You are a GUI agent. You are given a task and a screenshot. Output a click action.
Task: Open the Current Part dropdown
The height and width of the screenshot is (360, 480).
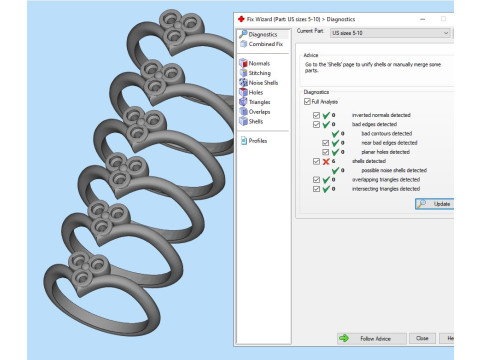[x=390, y=33]
